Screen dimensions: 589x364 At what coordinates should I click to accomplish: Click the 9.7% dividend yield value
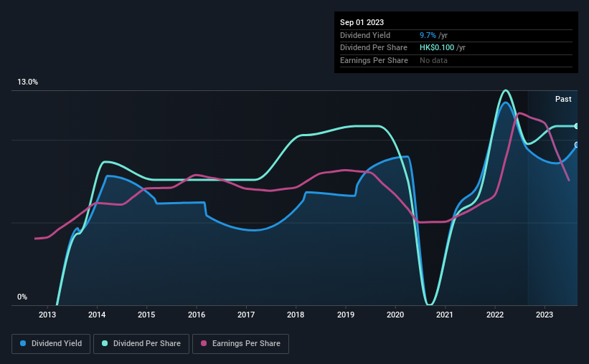[x=428, y=35]
